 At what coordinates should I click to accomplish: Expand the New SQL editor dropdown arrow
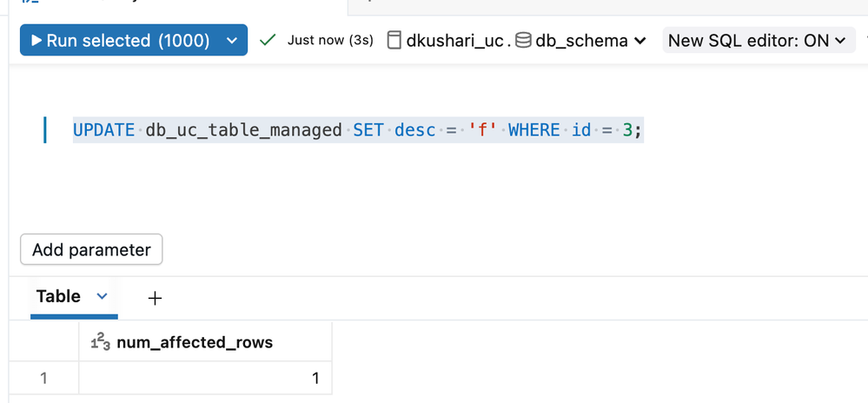point(840,41)
